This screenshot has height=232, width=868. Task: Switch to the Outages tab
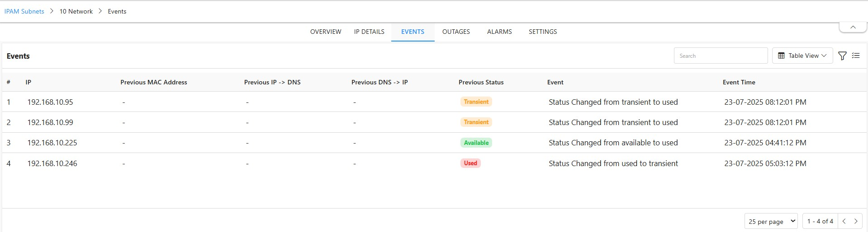(x=456, y=32)
